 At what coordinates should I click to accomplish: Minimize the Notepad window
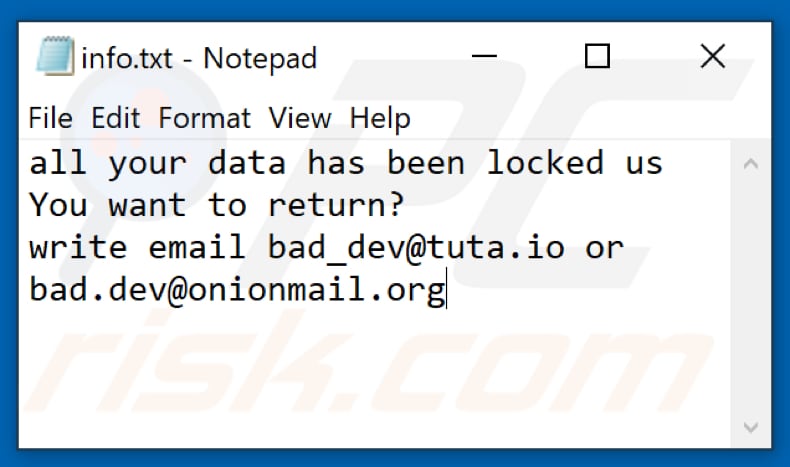point(485,57)
